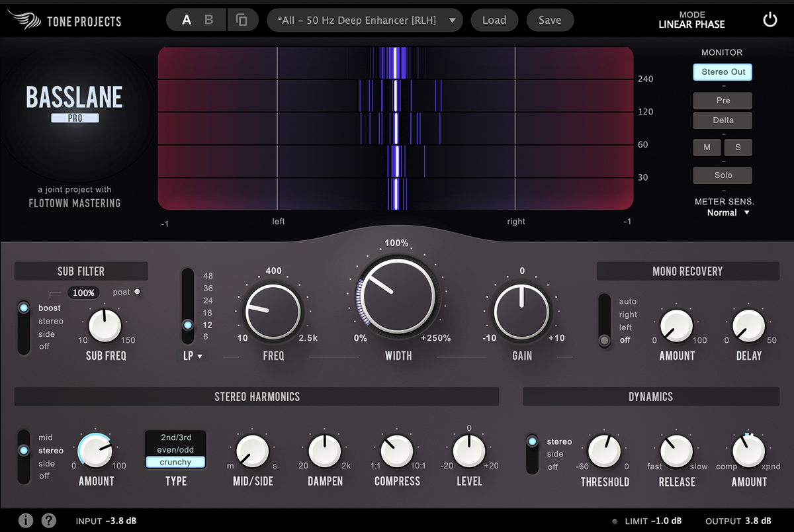The image size is (794, 532).
Task: Click the Compress knob
Action: pos(397,451)
